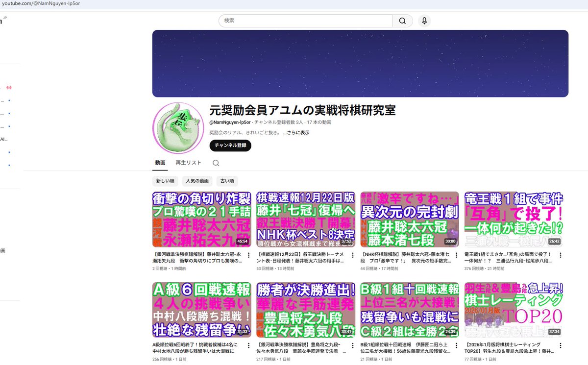Click the red live broadcast icon in the sidebar
This screenshot has height=365, width=588.
coord(9,87)
